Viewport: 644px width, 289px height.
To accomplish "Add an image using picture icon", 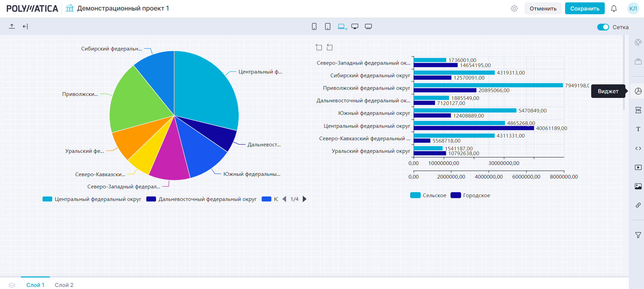I will 638,186.
